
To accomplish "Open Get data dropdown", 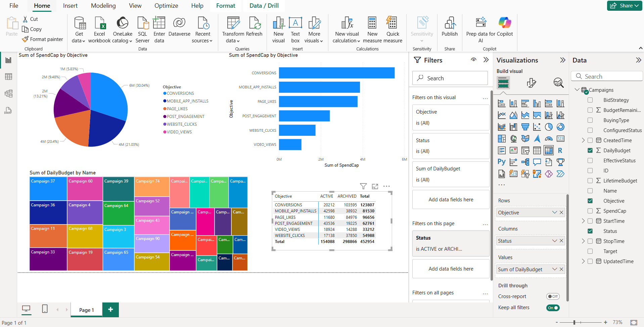I will click(x=79, y=41).
